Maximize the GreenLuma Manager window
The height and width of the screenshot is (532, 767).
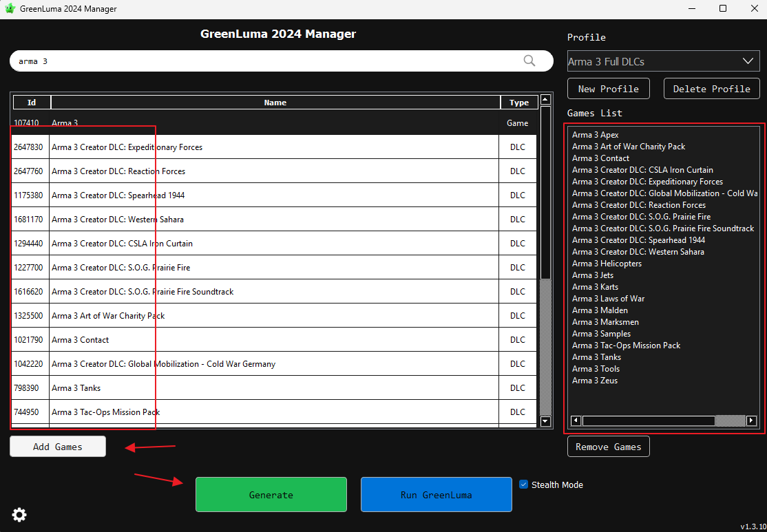(x=722, y=9)
